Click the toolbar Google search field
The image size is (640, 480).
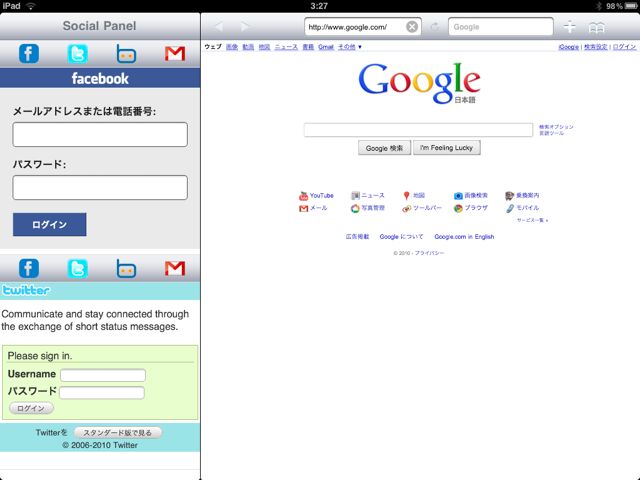coord(501,27)
